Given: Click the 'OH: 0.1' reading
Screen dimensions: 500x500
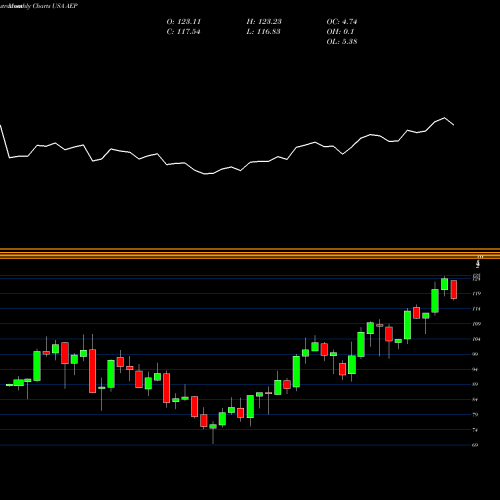Looking at the screenshot, I should (340, 32).
